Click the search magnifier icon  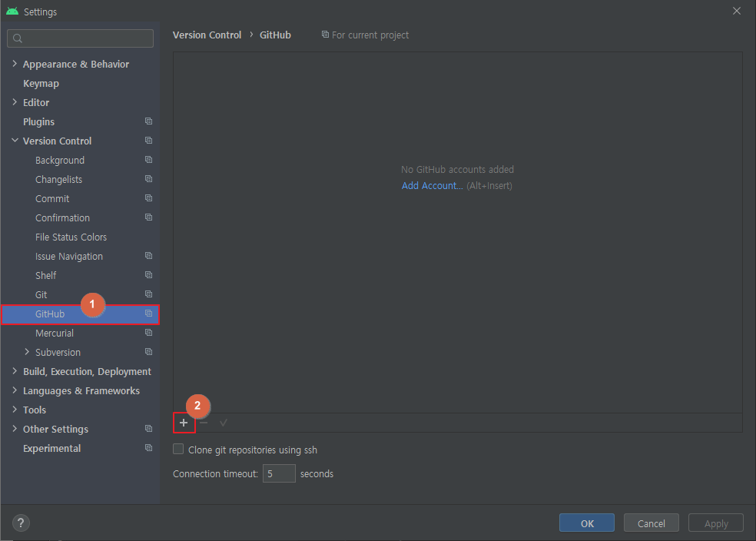click(x=18, y=38)
